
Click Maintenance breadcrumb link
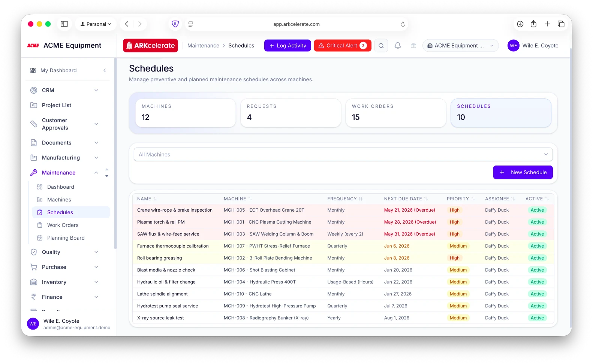pos(203,46)
